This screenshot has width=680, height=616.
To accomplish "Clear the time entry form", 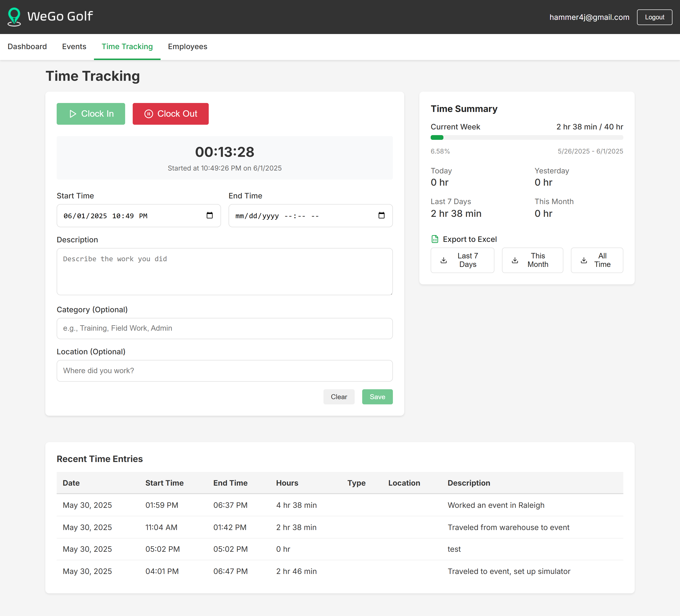I will [339, 397].
